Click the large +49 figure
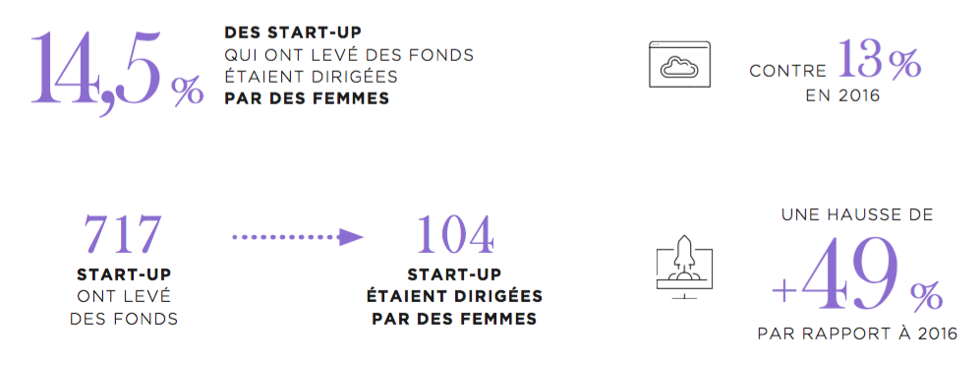The height and width of the screenshot is (365, 980). pyautogui.click(x=838, y=274)
